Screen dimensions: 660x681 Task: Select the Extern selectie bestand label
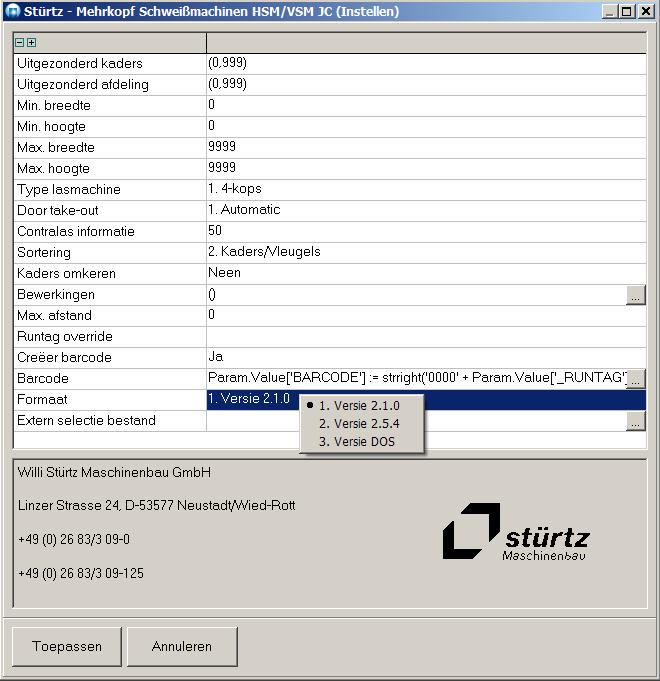coord(86,420)
